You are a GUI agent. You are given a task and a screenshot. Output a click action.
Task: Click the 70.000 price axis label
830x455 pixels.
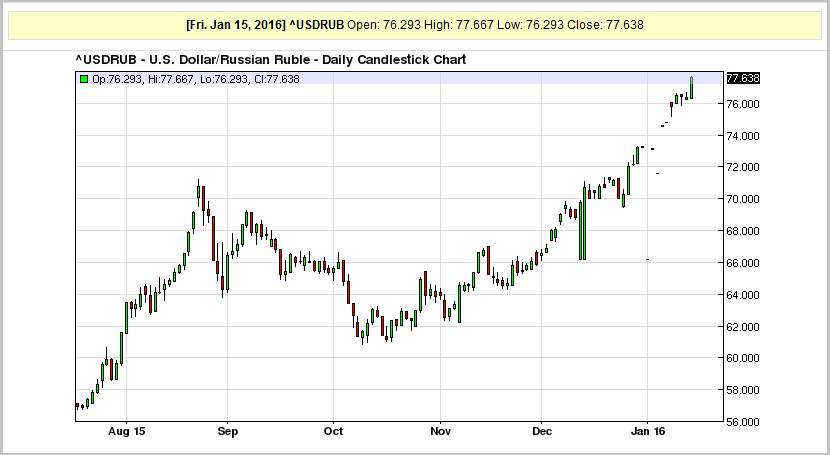(743, 199)
